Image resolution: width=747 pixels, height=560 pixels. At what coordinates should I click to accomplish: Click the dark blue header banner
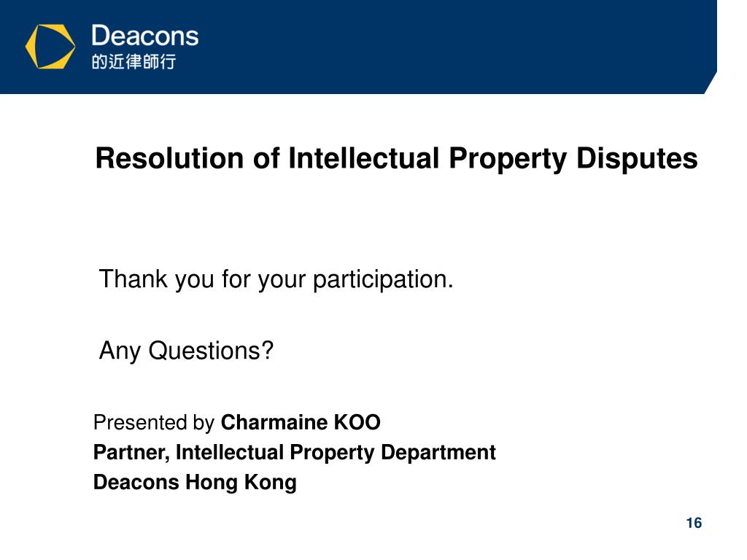coord(358,47)
